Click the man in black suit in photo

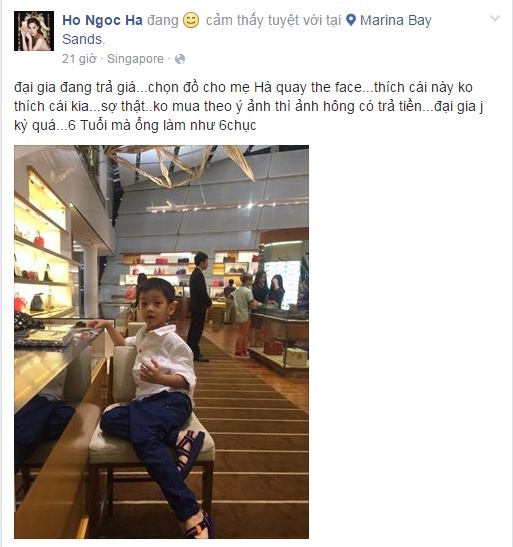198,306
